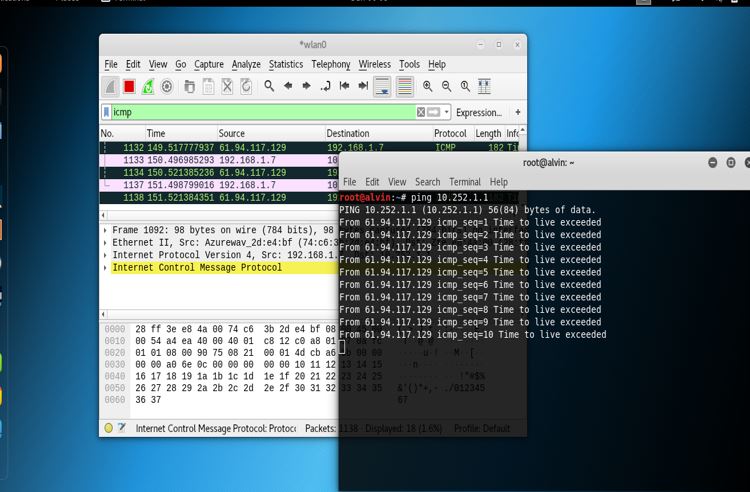Go to the first packet icon

(344, 86)
